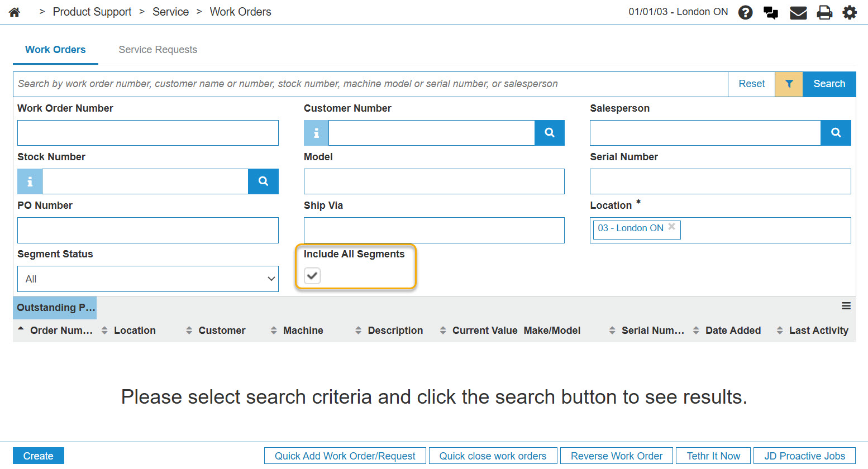Select the Work Orders tab
Screen dimensions: 868x469
(x=55, y=50)
